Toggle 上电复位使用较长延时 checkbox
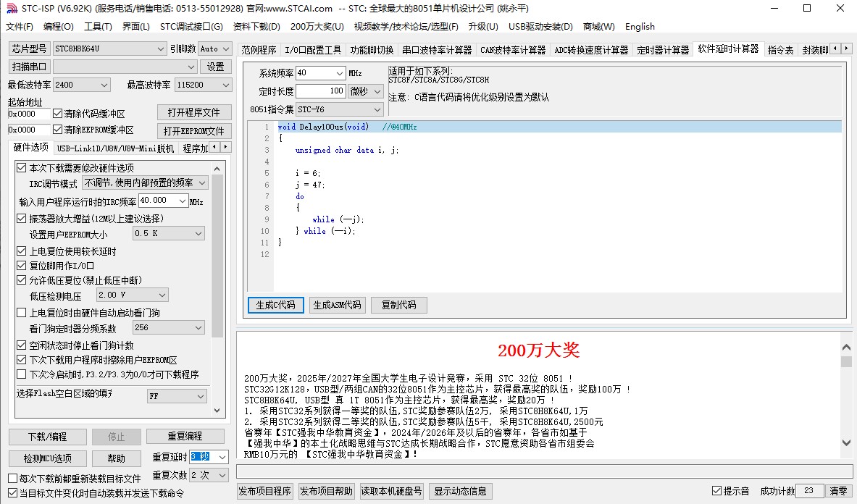This screenshot has height=504, width=857. point(21,251)
